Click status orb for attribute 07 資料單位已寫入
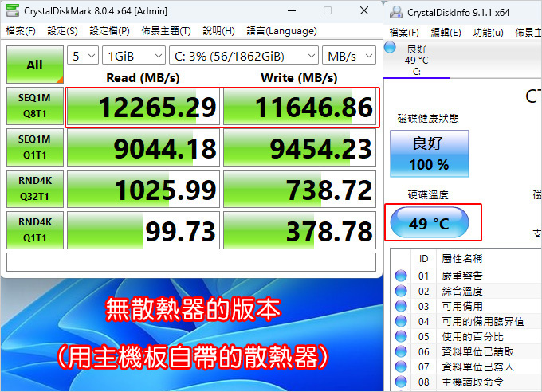 [x=401, y=367]
